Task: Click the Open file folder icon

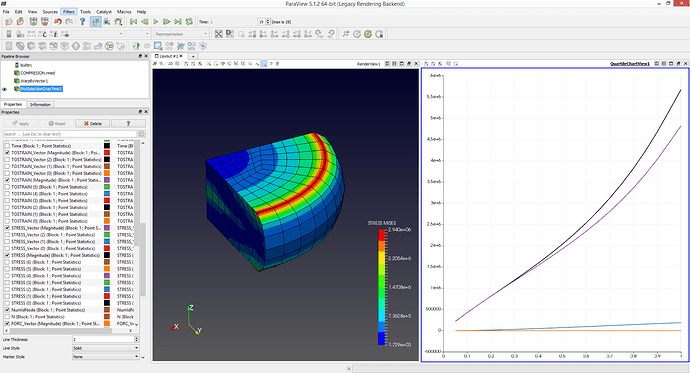Action: tap(8, 22)
